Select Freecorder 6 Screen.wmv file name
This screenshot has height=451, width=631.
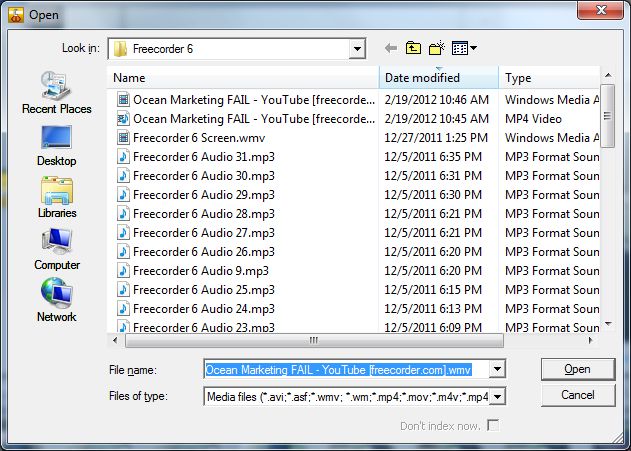pyautogui.click(x=199, y=138)
